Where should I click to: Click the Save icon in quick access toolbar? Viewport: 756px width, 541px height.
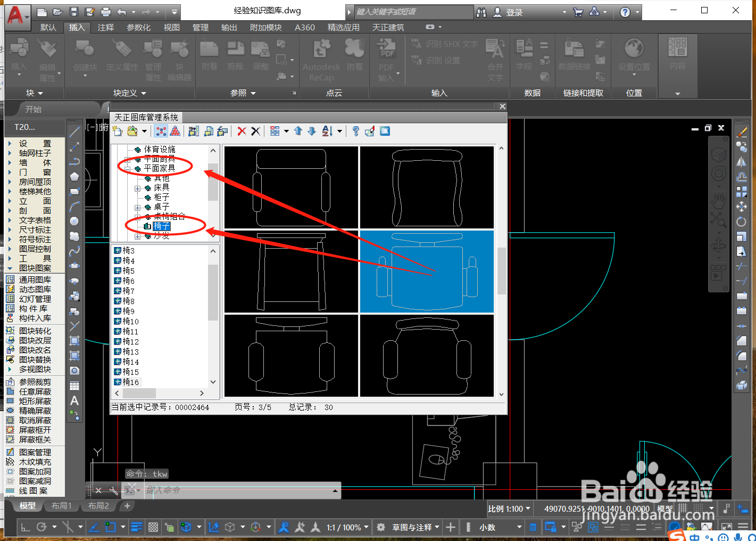click(x=74, y=12)
